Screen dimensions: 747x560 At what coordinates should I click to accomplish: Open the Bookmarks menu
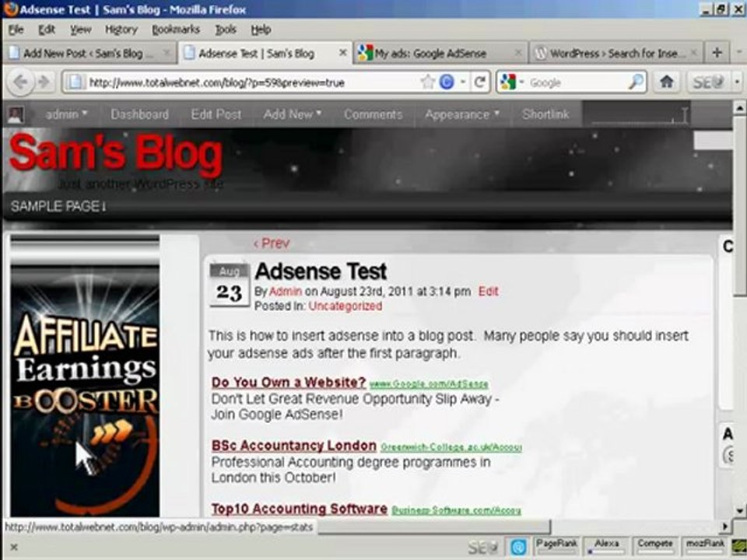(176, 30)
